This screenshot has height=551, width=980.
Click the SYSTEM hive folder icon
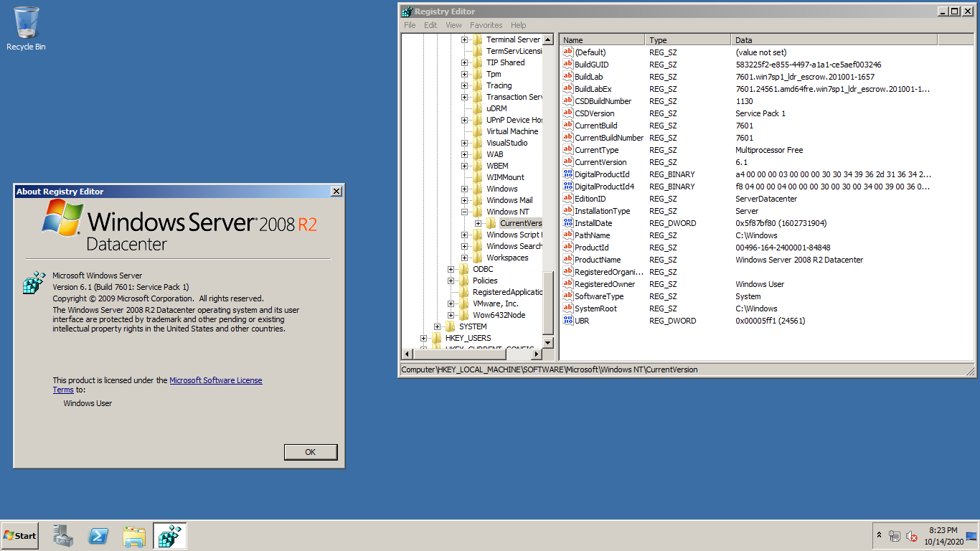coord(450,326)
